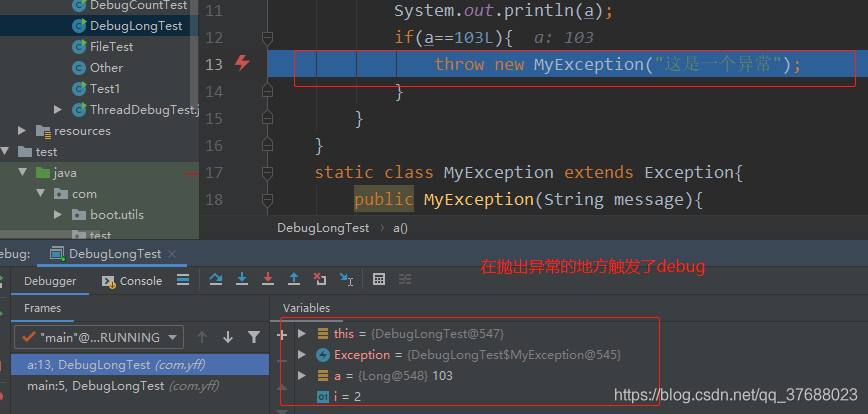Click the green java source folder icon
The width and height of the screenshot is (868, 414).
pos(43,173)
